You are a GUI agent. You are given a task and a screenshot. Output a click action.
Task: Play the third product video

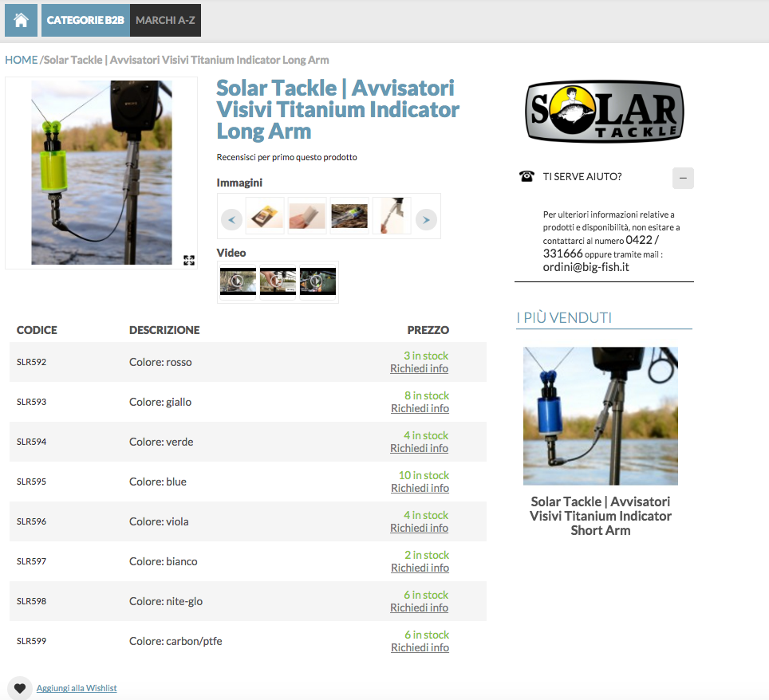[x=317, y=281]
